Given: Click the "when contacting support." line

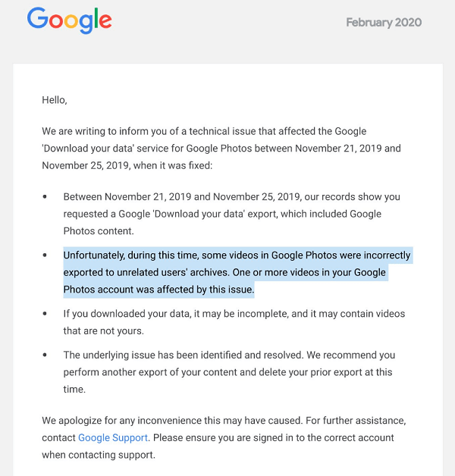Looking at the screenshot, I should pos(99,455).
